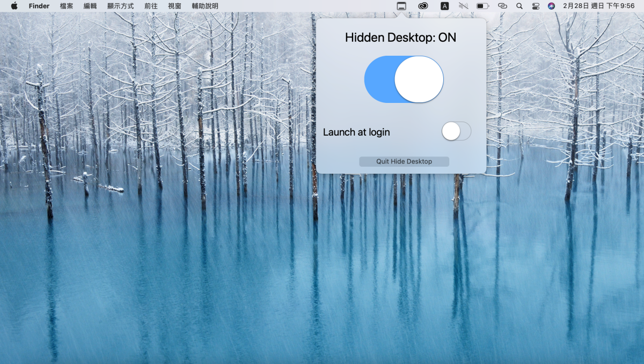
Task: Open the 編輯 menu
Action: point(90,6)
